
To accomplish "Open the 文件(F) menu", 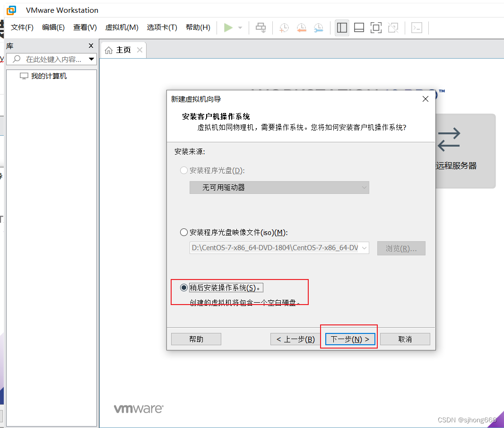I will coord(22,27).
